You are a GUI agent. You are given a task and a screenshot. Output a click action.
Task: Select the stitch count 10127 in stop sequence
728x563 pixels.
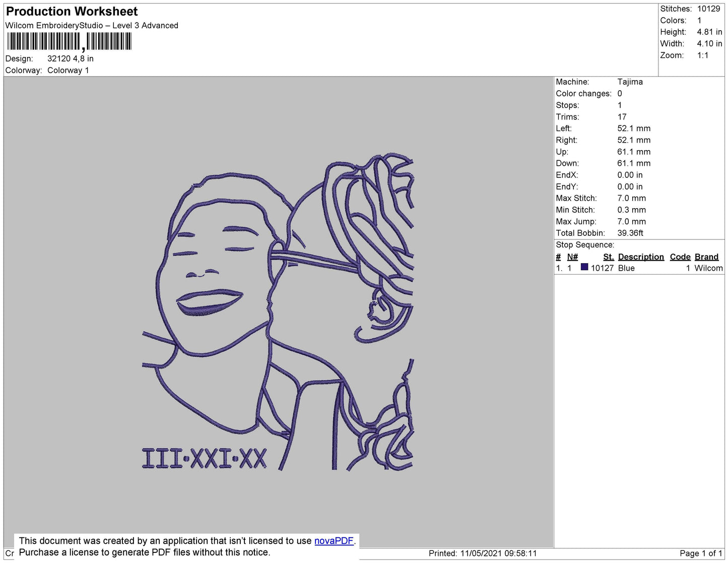[602, 268]
